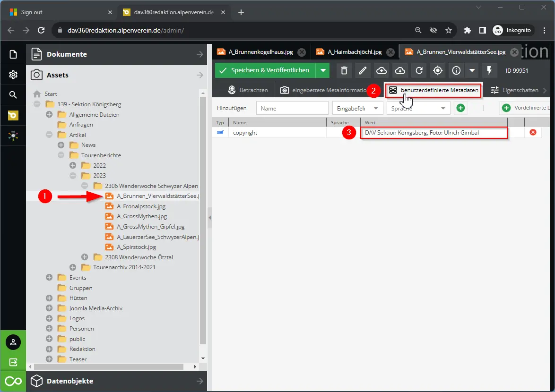Open the Eingabefeld type dropdown
555x392 pixels.
coord(357,108)
